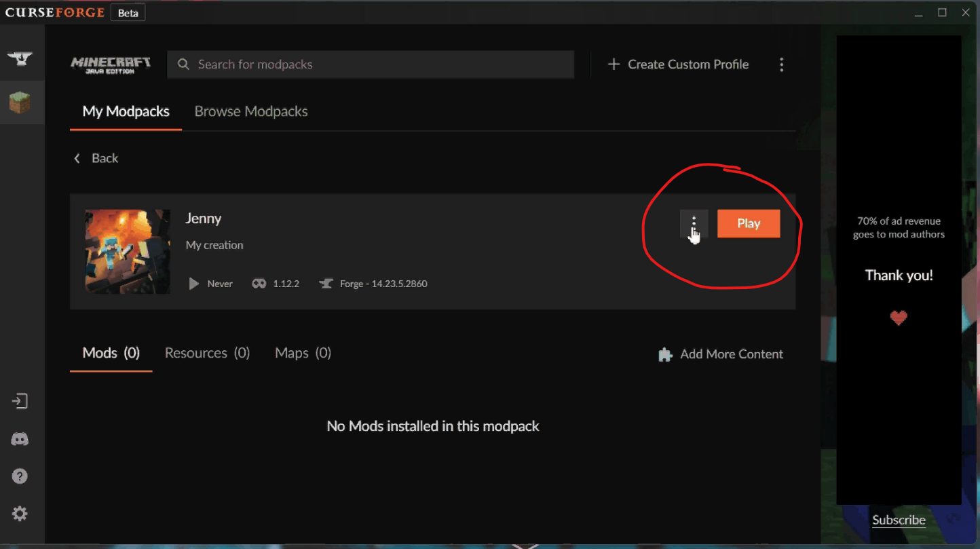Image resolution: width=980 pixels, height=549 pixels.
Task: Open Jenny modpack three-dot menu
Action: tap(694, 223)
